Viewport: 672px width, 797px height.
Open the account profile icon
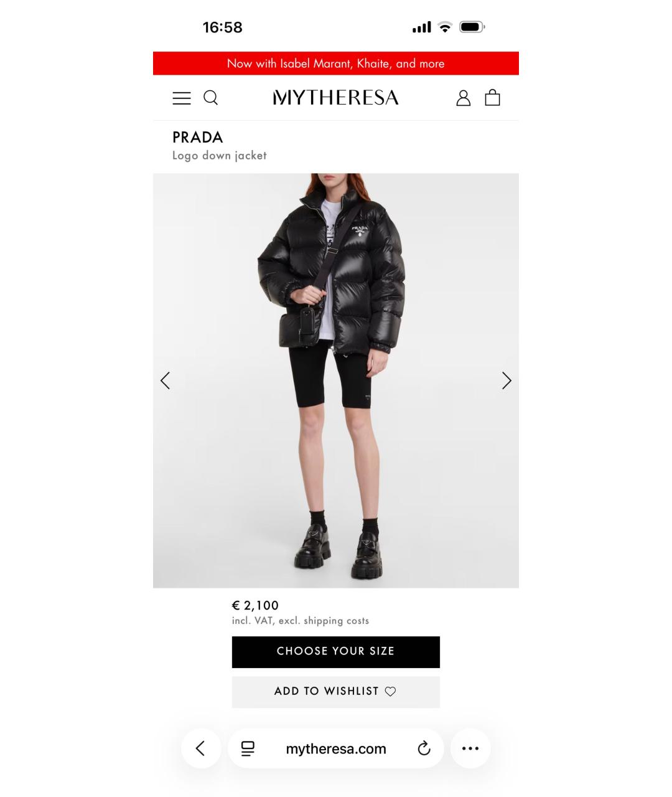pyautogui.click(x=464, y=98)
